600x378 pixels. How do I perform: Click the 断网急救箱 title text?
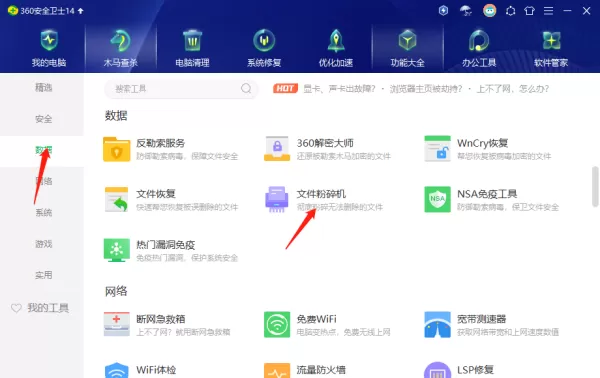[161, 319]
